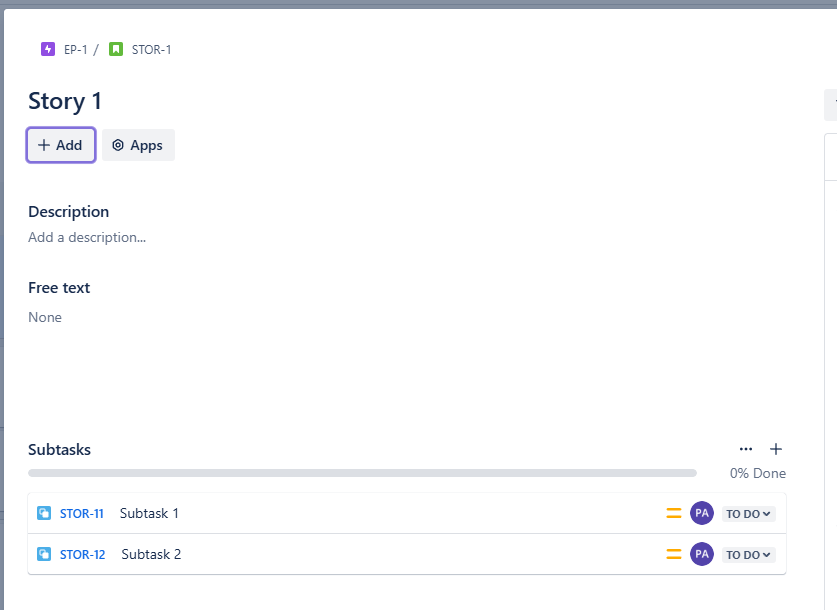Open the TO DO status dropdown for Subtask 1
Screen dimensions: 837x610
[748, 513]
